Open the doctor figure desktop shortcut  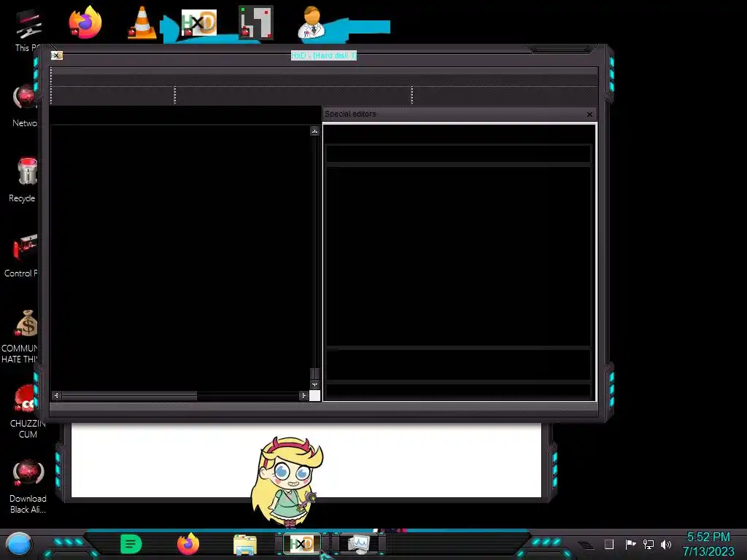311,23
